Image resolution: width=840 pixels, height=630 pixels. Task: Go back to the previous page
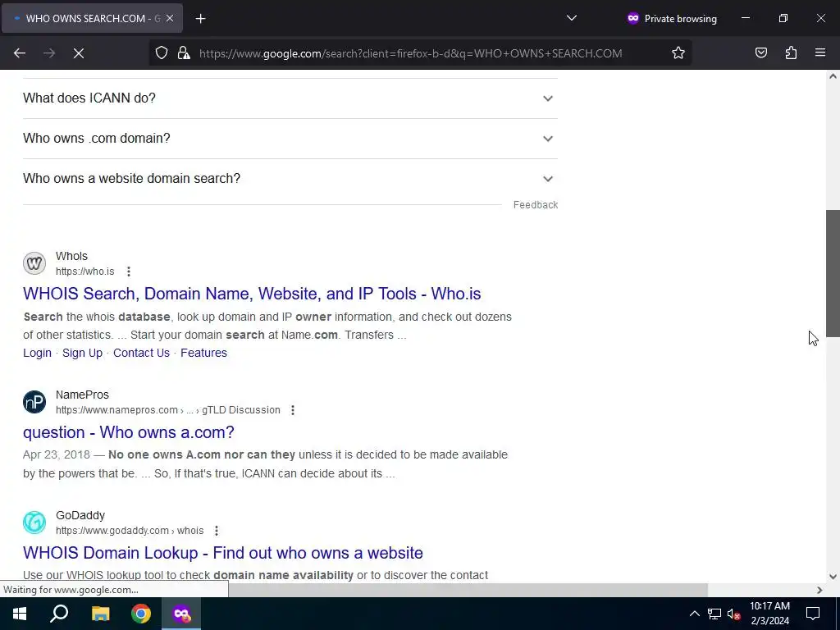point(20,53)
